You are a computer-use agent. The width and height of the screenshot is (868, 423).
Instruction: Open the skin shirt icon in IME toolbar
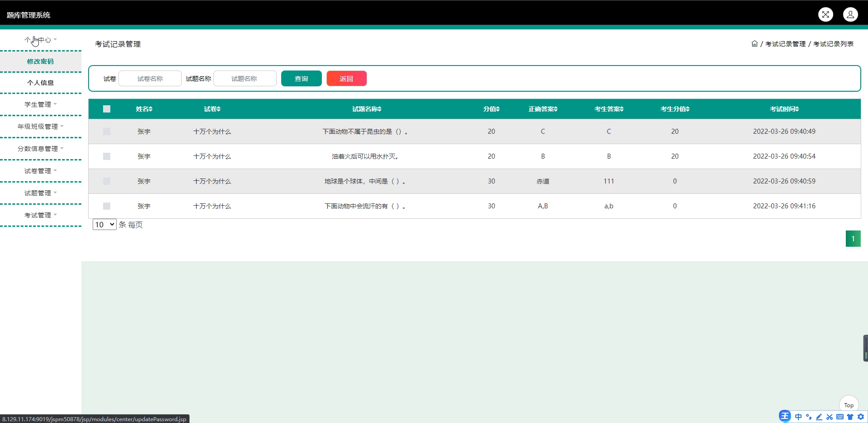click(850, 417)
